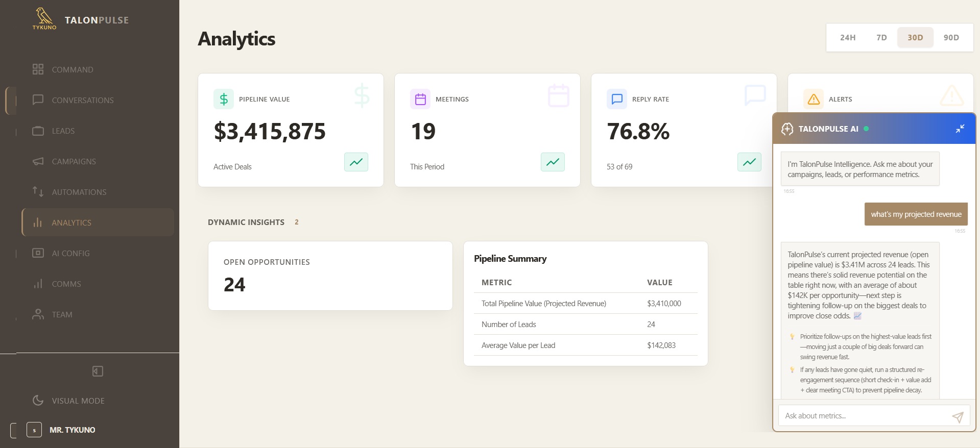This screenshot has width=980, height=448.
Task: Minimize the TalonPulse AI chat panel
Action: (x=960, y=129)
